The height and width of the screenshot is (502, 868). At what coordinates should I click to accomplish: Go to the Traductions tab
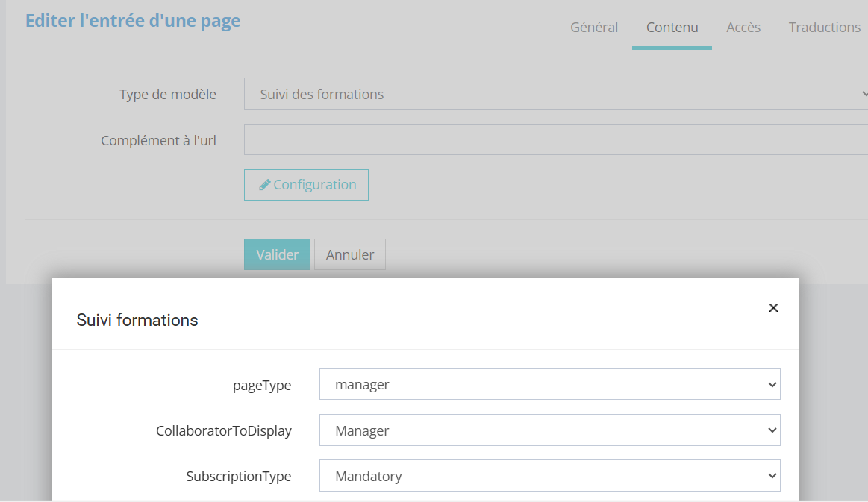[x=824, y=28]
